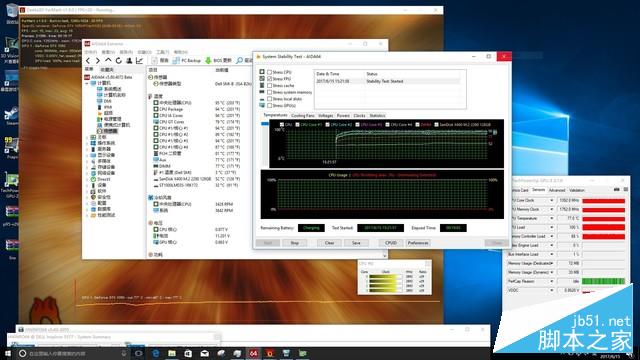Click the Stop button in stability test
The height and width of the screenshot is (360, 640).
click(295, 243)
